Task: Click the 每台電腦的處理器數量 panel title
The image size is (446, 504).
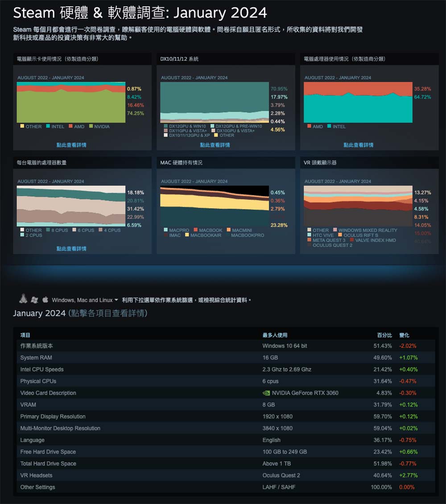Action: point(41,163)
